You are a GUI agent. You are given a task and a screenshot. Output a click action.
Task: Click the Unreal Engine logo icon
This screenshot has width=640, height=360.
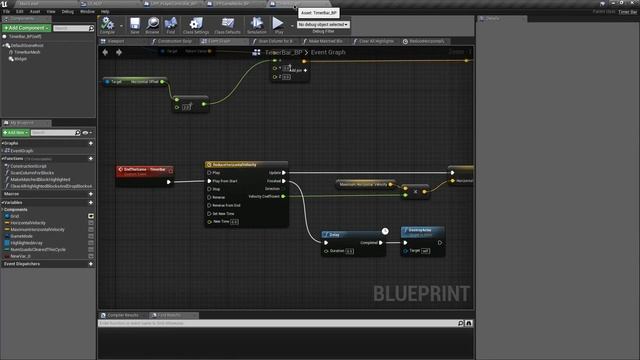point(4,4)
